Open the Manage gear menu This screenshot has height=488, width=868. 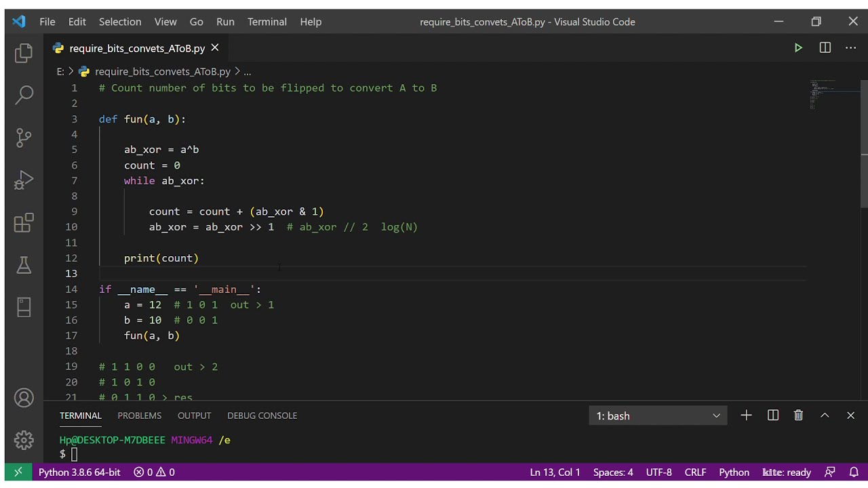coord(24,440)
